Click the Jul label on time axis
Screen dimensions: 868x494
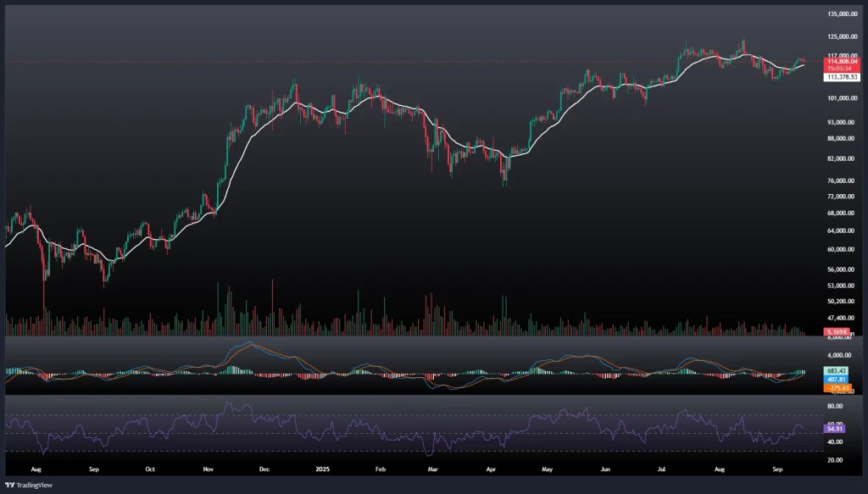coord(660,468)
